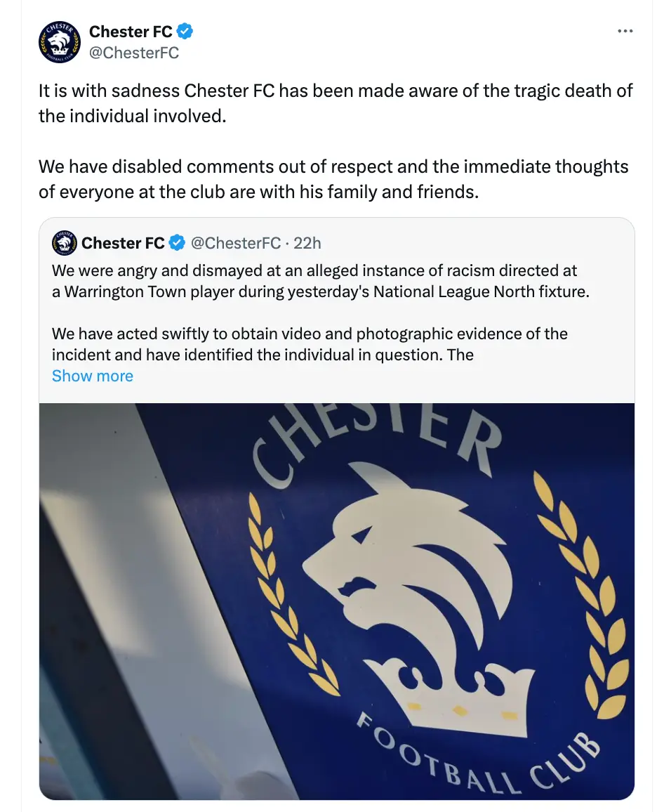Open the embedded crest photo thumbnail
Viewport: 664px width, 812px height.
point(337,601)
